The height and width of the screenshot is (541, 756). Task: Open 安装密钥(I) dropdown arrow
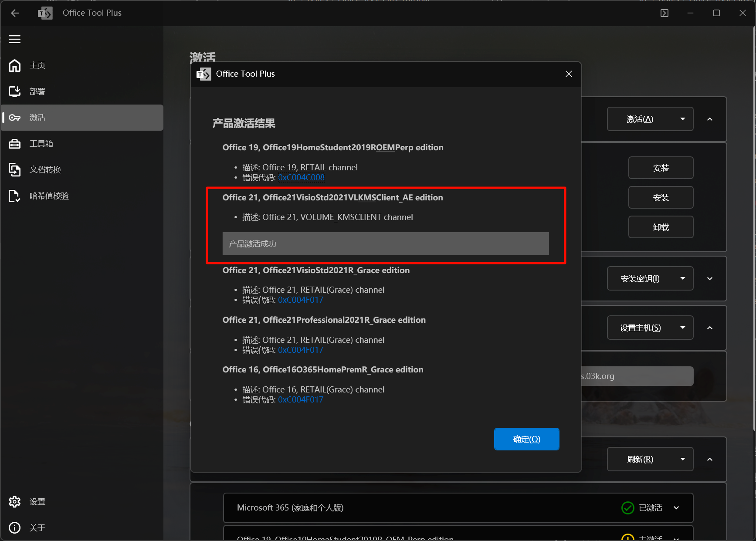coord(682,279)
